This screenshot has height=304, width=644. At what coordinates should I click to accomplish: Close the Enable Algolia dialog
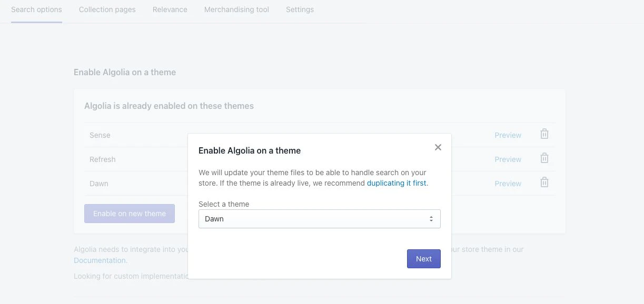[438, 147]
